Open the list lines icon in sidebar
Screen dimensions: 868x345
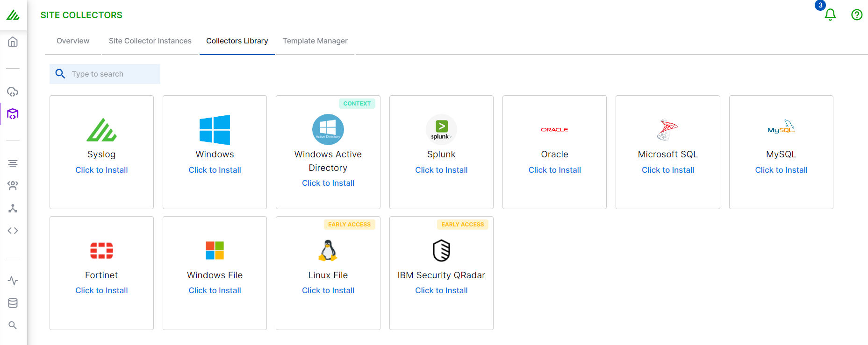(13, 163)
